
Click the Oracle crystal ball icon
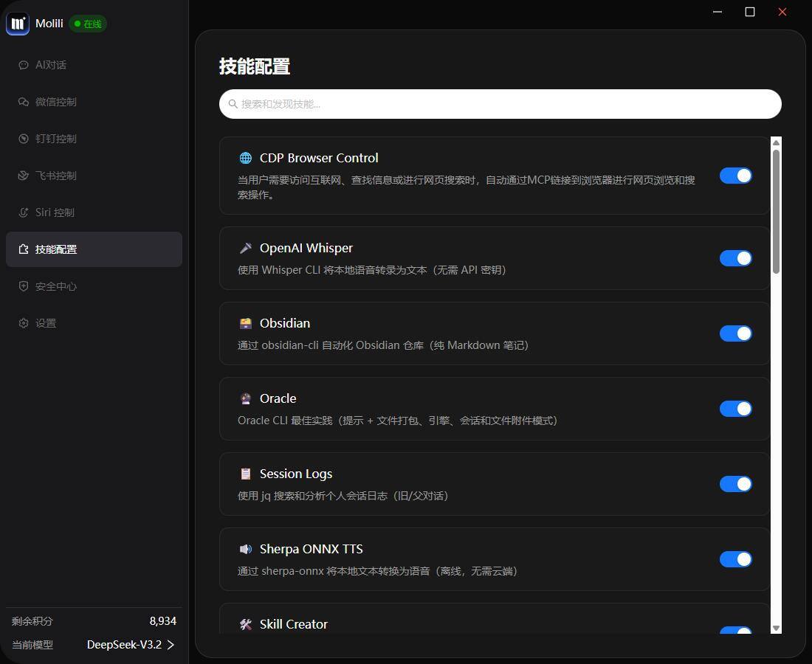[x=246, y=398]
